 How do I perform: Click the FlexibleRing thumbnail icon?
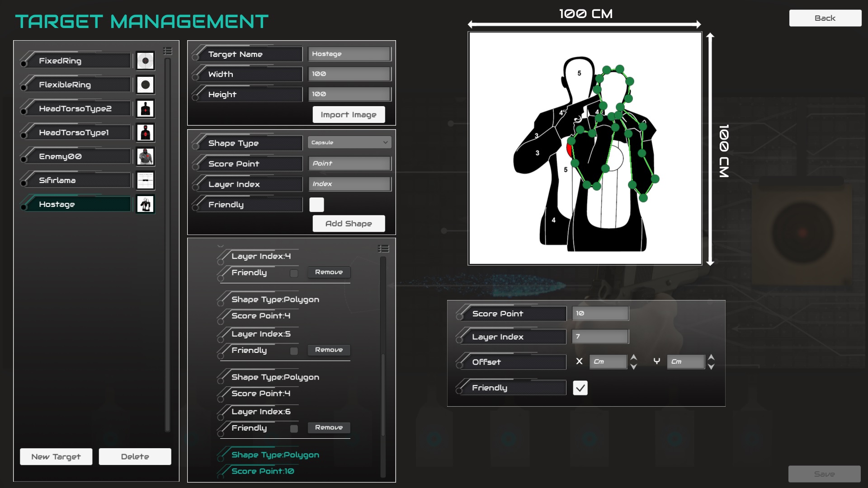point(145,85)
